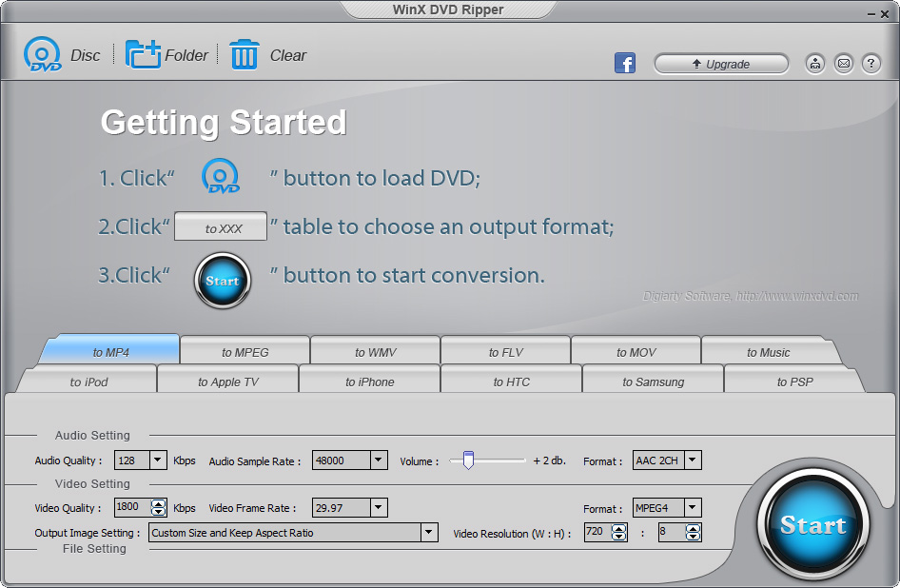Click the register user icon

815,64
